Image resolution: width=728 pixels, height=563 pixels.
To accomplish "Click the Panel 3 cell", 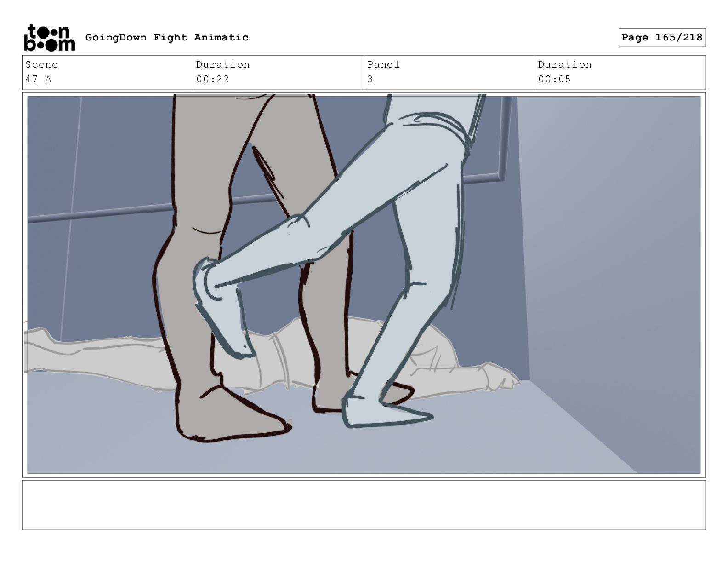I will point(449,72).
